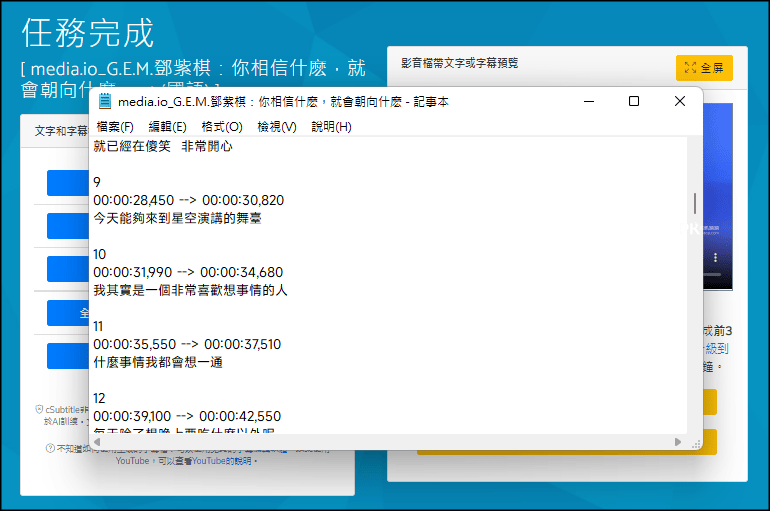Open the 說明(H) menu in Notepad
The width and height of the screenshot is (770, 511).
pyautogui.click(x=331, y=127)
